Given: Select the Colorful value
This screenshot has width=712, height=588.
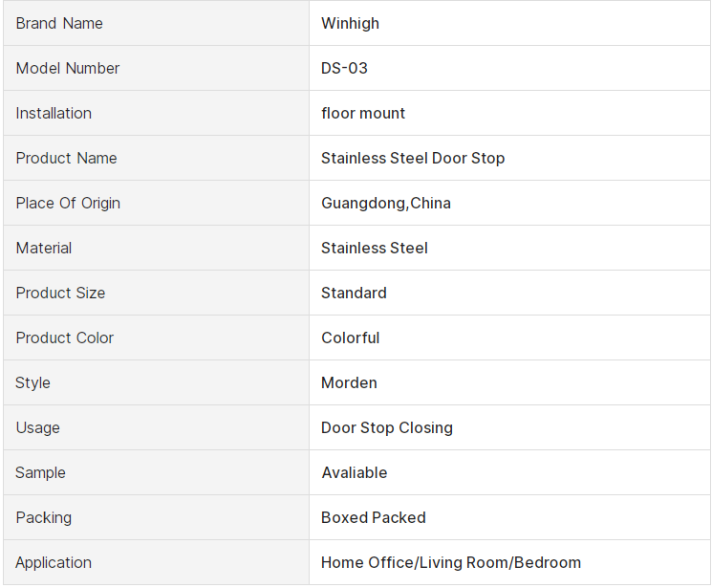Looking at the screenshot, I should 350,338.
